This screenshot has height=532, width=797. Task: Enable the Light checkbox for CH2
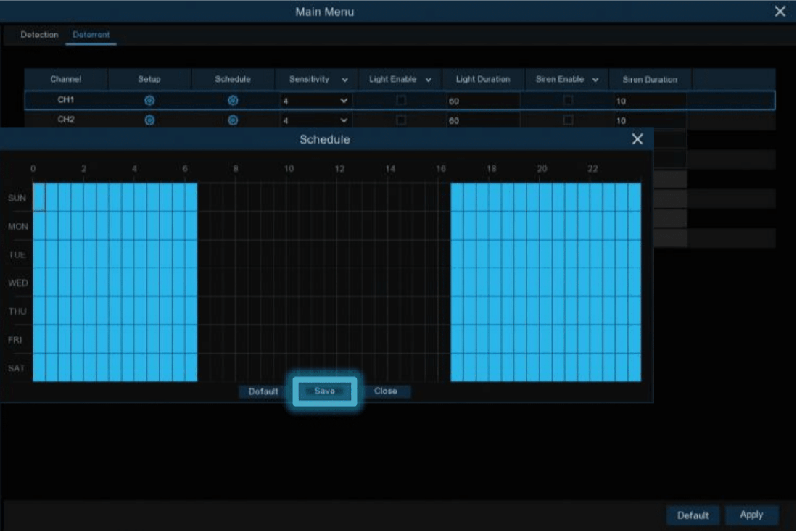click(401, 120)
